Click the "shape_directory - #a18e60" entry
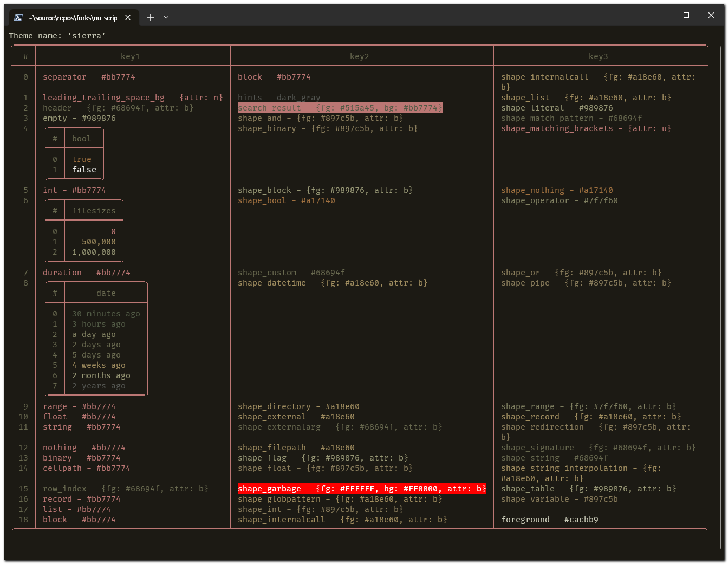 (298, 406)
